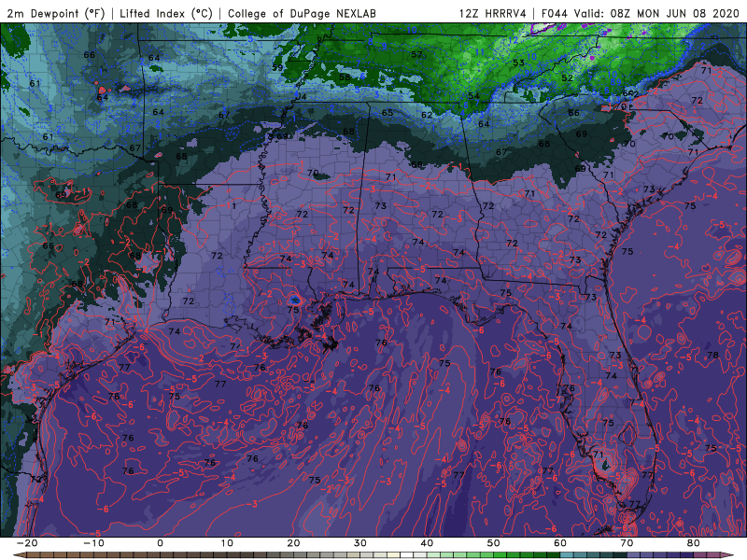Click the purple right arrow end of color bar
This screenshot has width=747, height=560.
728,555
